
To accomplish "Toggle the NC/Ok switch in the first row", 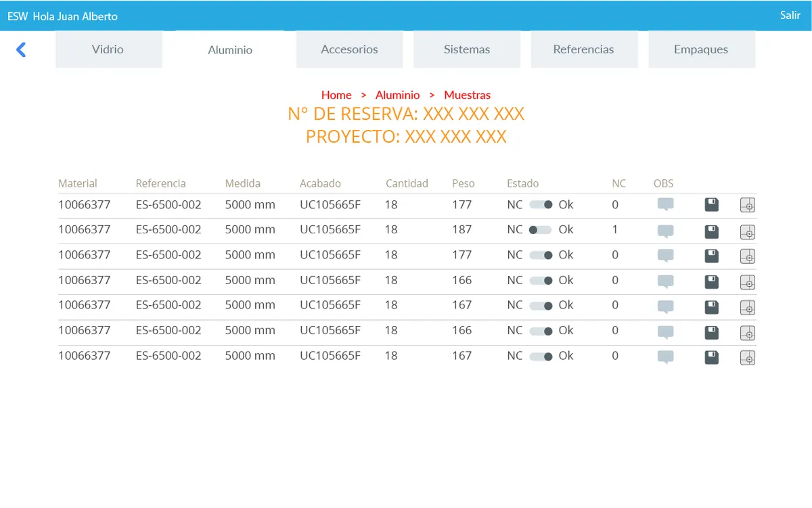I will (541, 204).
